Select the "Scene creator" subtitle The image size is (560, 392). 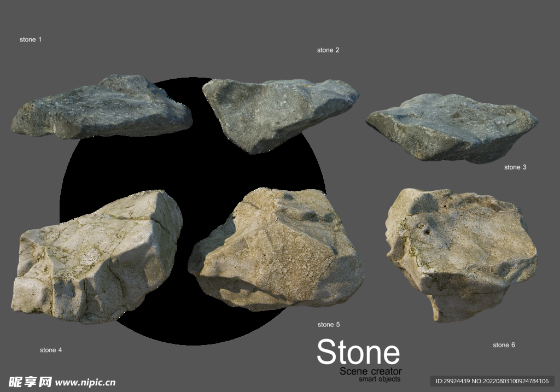click(371, 372)
